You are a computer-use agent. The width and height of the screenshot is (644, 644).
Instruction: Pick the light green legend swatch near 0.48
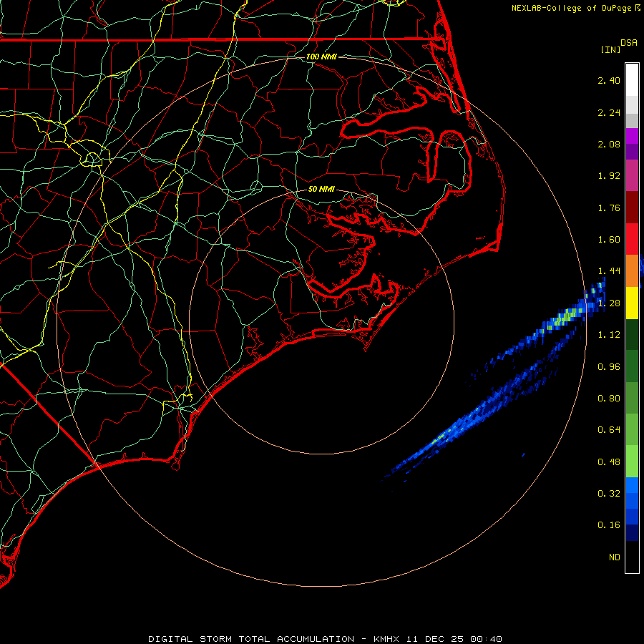point(632,462)
